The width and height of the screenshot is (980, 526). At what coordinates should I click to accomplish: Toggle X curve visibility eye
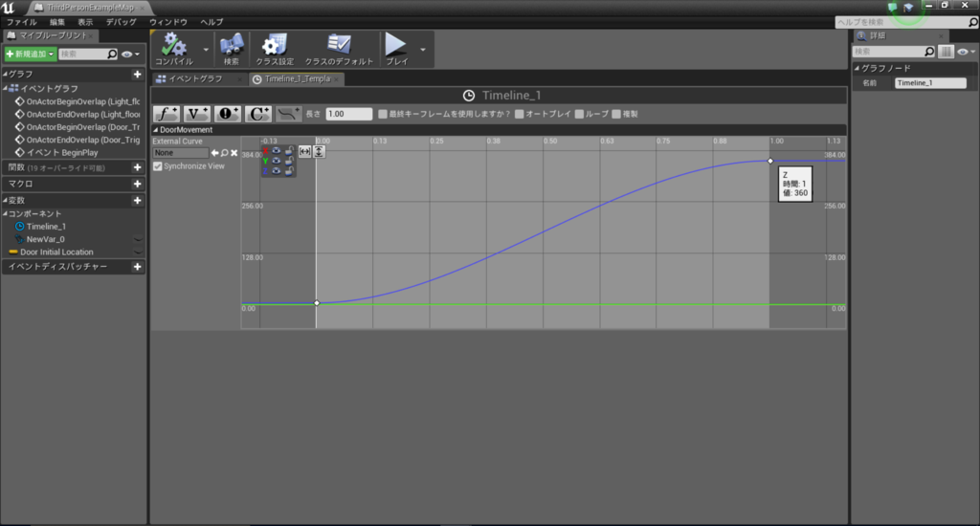click(x=277, y=150)
